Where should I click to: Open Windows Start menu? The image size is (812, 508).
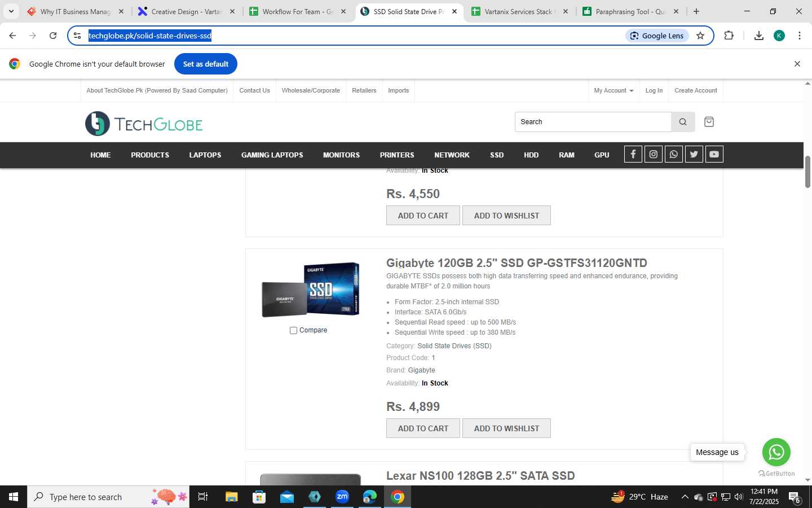[x=14, y=497]
